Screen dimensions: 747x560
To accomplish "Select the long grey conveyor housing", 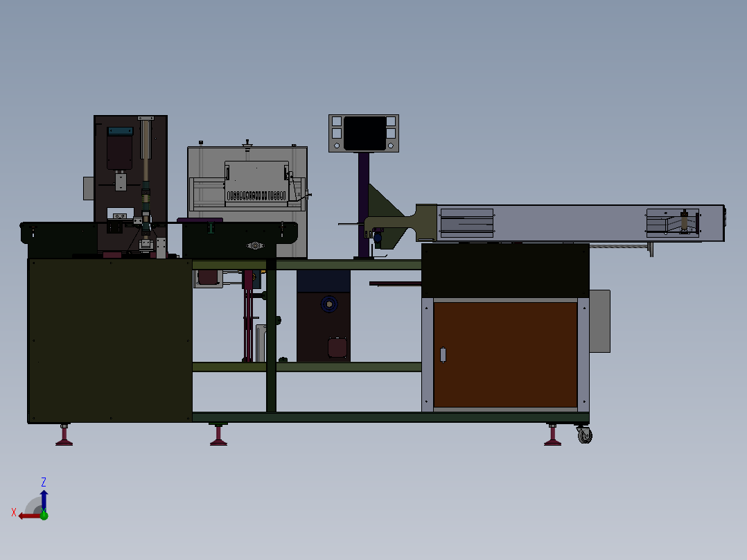I will pos(581,224).
